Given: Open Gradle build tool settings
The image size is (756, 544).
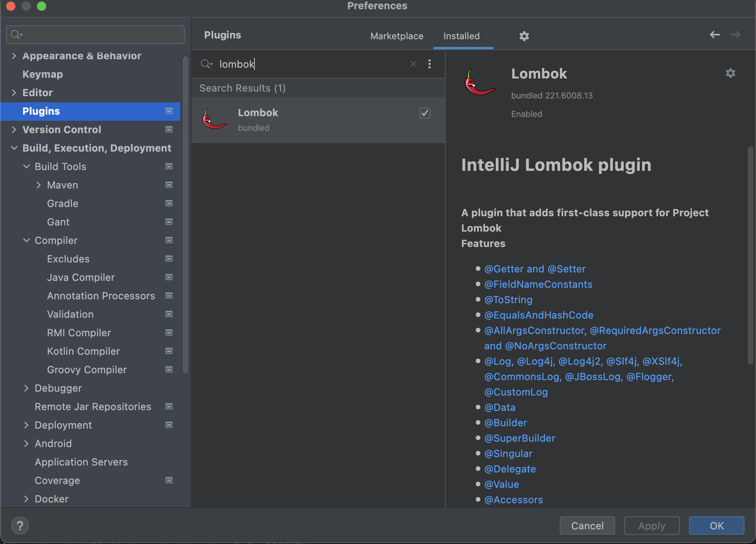Looking at the screenshot, I should coord(62,204).
